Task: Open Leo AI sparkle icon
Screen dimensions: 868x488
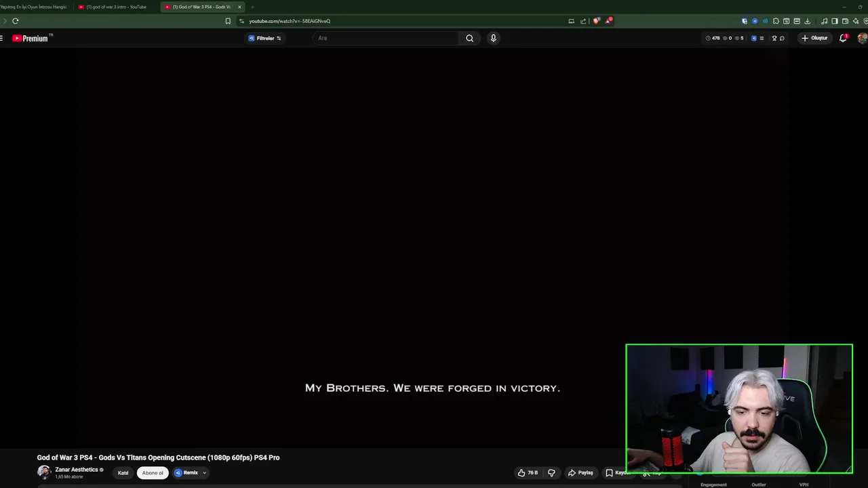Action: (x=856, y=21)
